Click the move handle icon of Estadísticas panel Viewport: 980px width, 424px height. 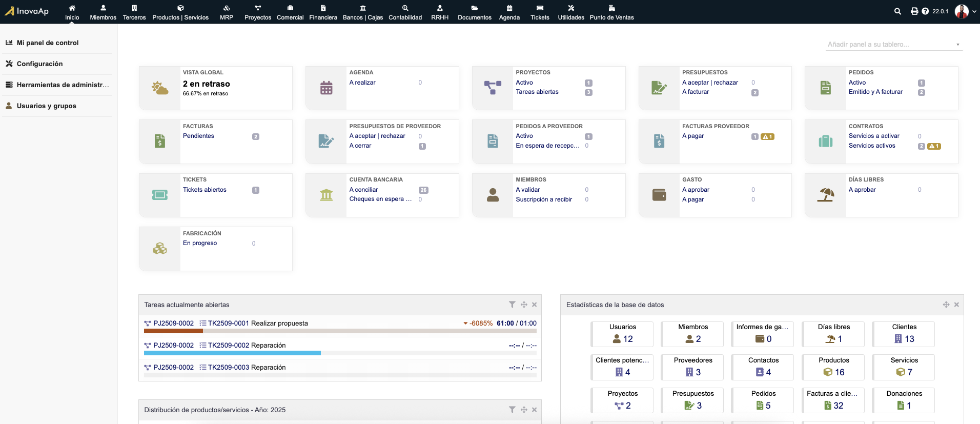[946, 305]
